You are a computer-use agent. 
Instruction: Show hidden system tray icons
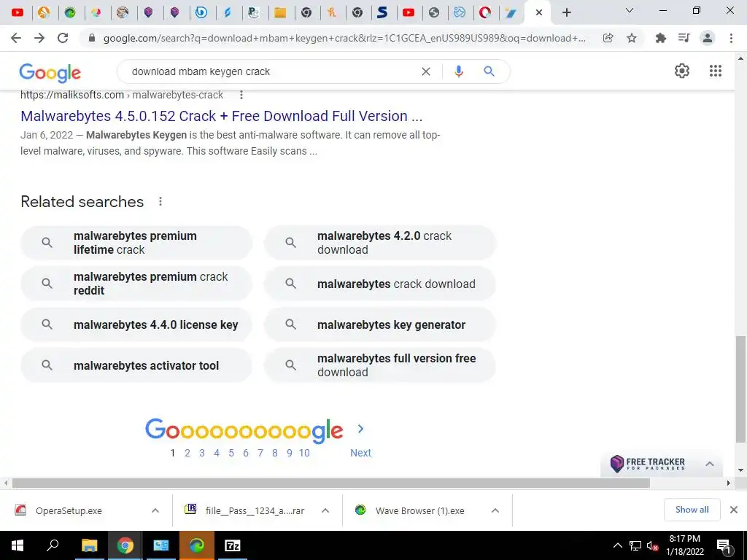pos(617,545)
